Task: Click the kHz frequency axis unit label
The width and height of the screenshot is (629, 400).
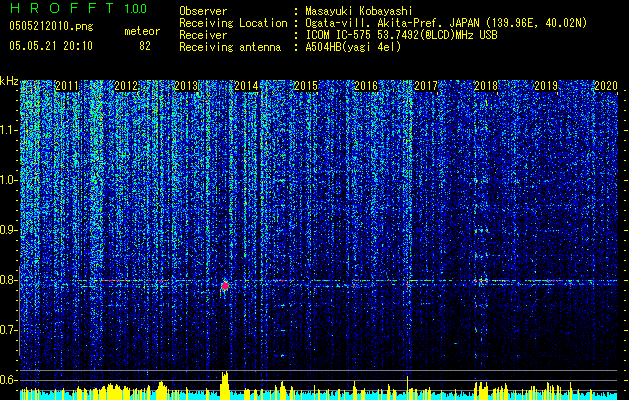Action: 9,81
